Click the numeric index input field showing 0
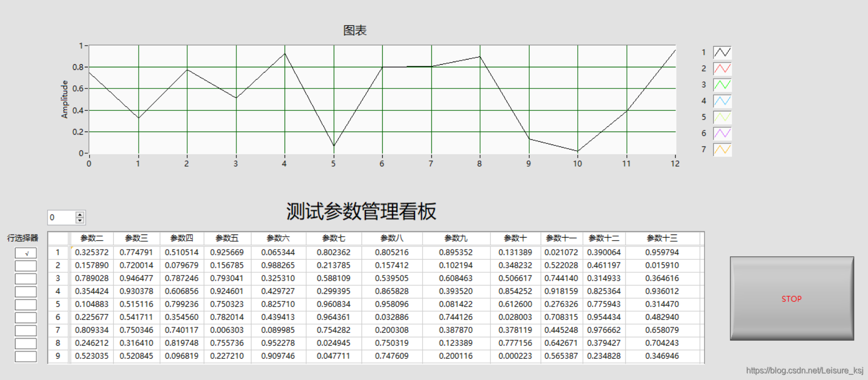 point(62,217)
